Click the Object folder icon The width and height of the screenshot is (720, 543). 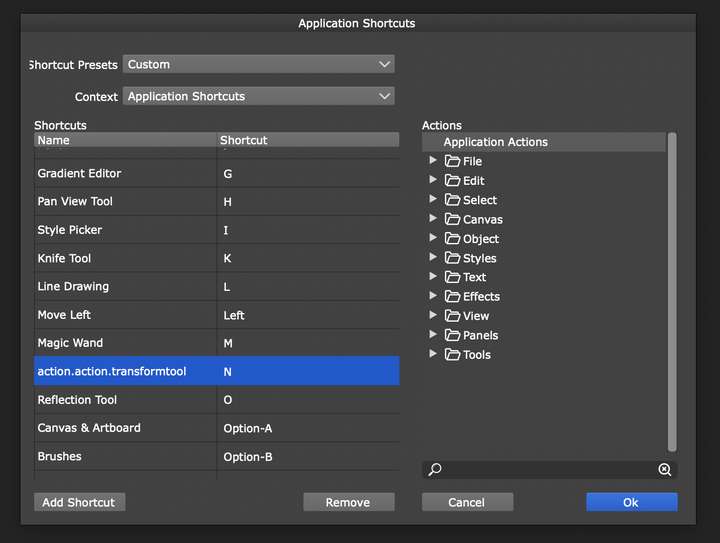pyautogui.click(x=452, y=239)
